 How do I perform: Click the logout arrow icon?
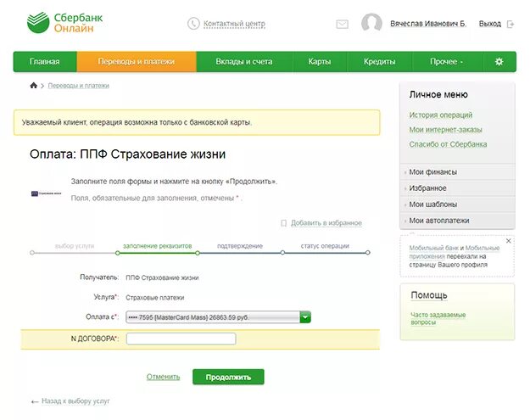[510, 24]
